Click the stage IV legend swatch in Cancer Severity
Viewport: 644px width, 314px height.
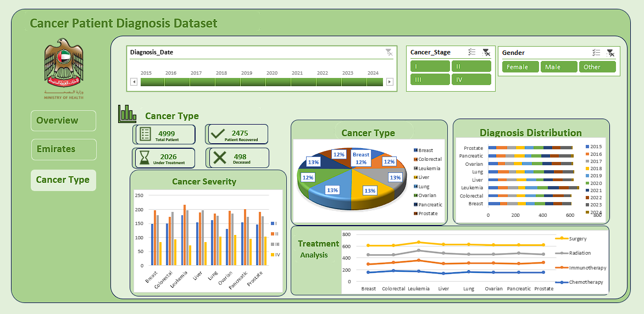click(273, 255)
